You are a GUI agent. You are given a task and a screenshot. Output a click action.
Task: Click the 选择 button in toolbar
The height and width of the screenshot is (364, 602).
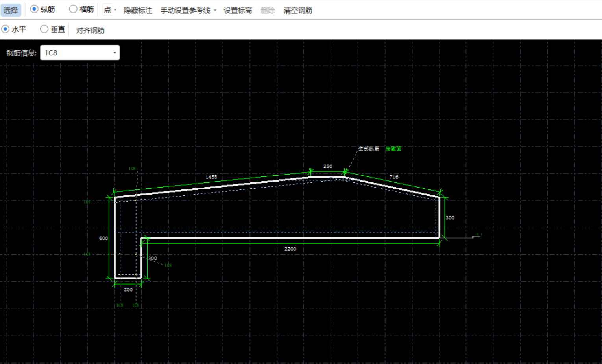(x=11, y=10)
